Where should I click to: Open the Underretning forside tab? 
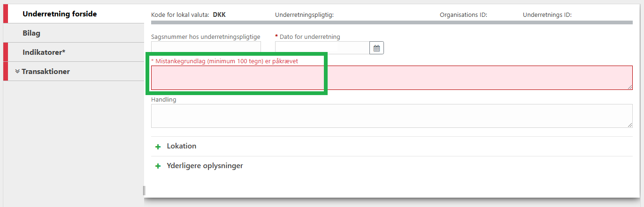pyautogui.click(x=74, y=14)
